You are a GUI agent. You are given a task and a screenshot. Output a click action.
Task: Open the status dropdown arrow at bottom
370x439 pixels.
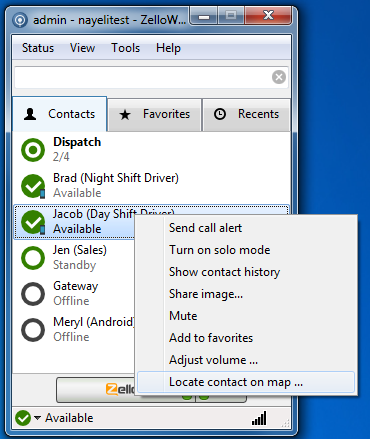37,417
